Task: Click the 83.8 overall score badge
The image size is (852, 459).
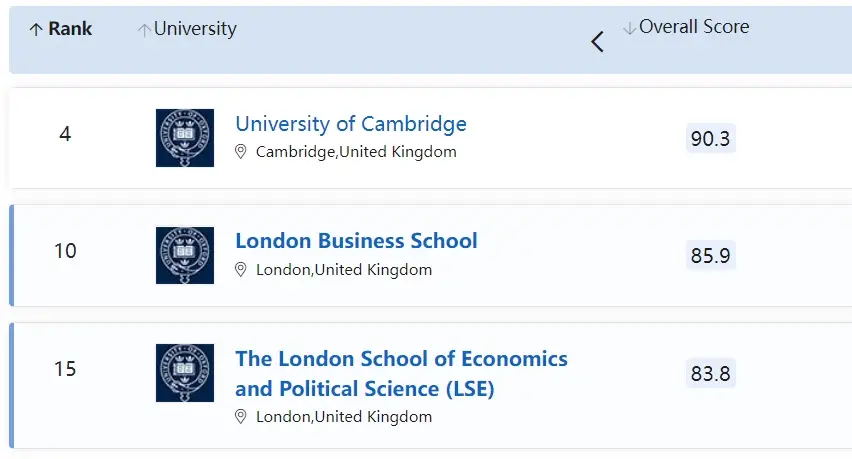Action: tap(710, 374)
